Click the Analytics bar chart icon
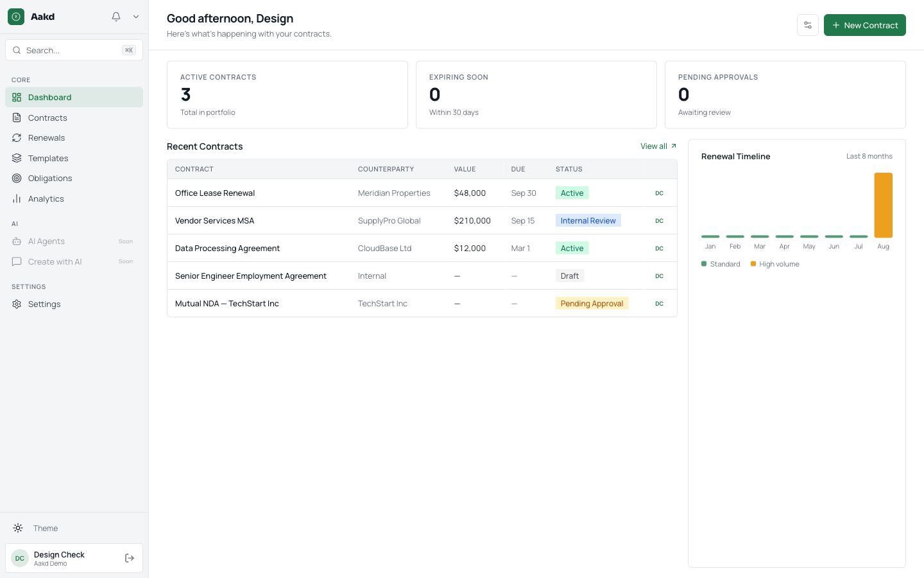The width and height of the screenshot is (924, 578). tap(17, 199)
